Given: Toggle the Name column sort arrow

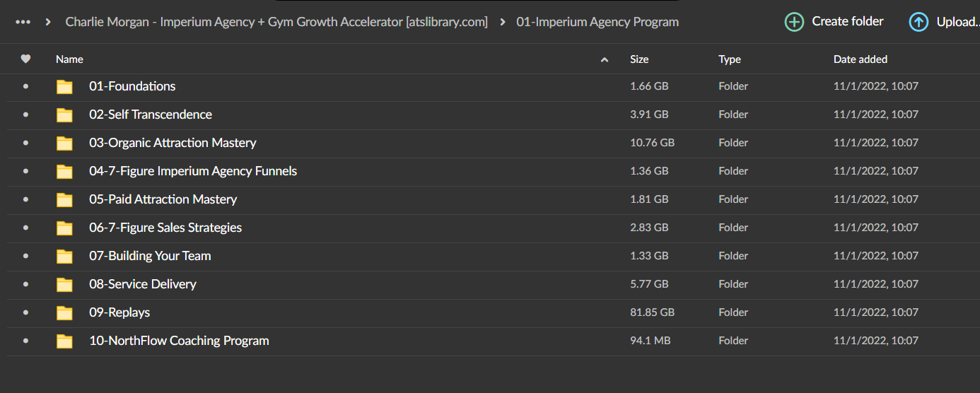Looking at the screenshot, I should [605, 60].
